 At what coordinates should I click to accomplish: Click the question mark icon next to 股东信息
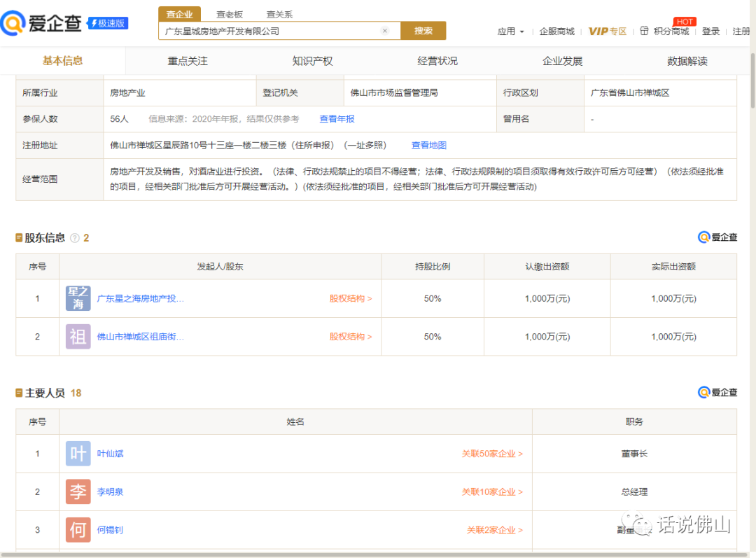pyautogui.click(x=75, y=238)
